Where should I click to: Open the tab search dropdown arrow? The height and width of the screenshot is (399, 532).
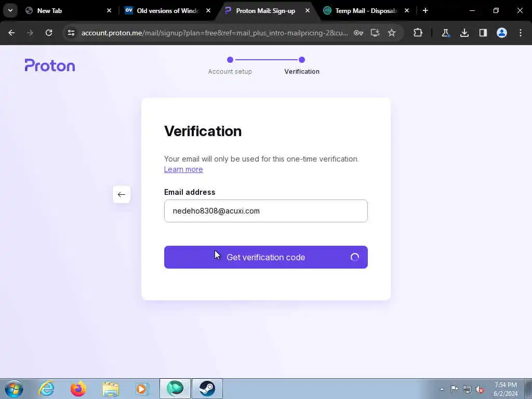10,10
